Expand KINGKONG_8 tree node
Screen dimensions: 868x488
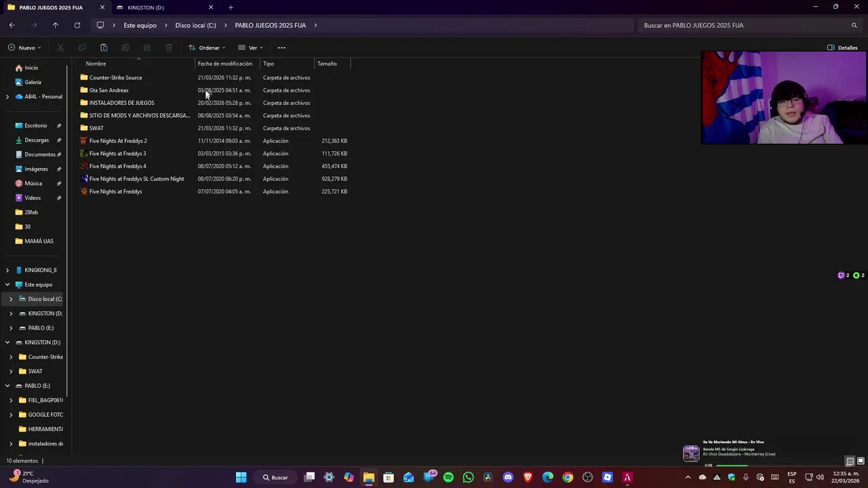point(7,270)
